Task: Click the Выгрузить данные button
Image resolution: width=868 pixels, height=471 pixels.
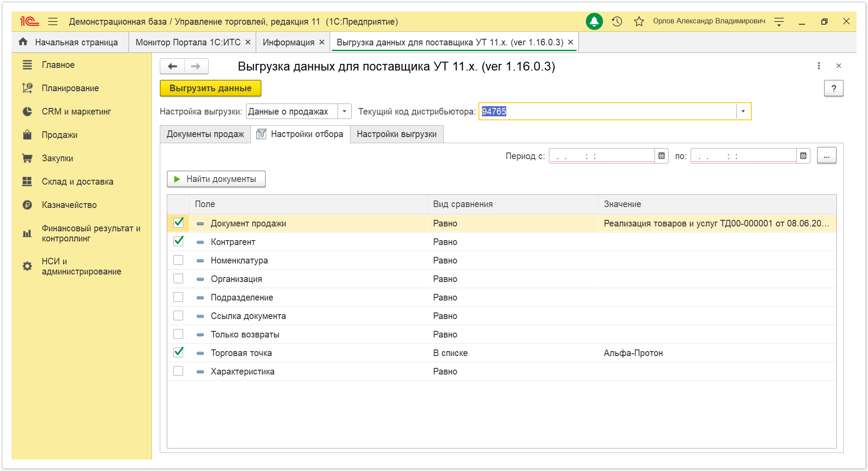Action: 210,88
